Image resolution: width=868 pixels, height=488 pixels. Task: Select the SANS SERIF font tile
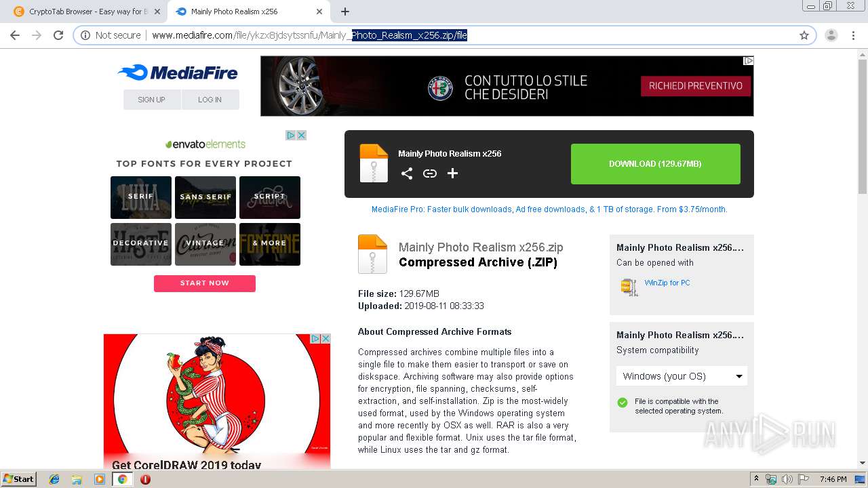click(205, 197)
